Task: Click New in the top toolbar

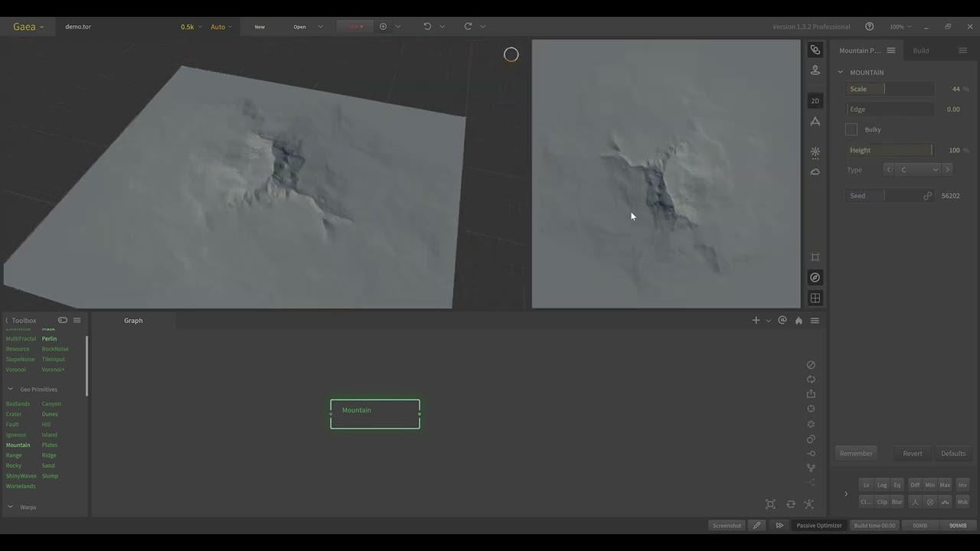Action: (x=260, y=27)
